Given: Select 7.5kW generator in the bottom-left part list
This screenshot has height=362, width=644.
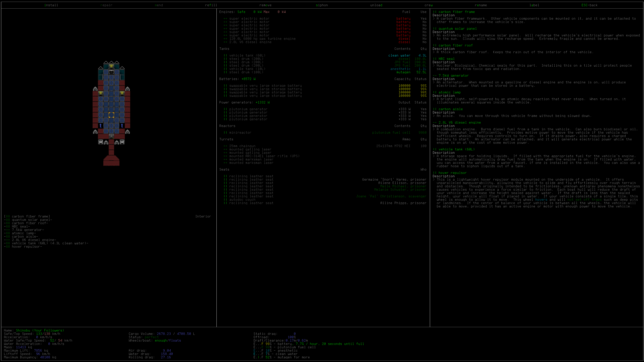Looking at the screenshot, I should coord(24,230).
